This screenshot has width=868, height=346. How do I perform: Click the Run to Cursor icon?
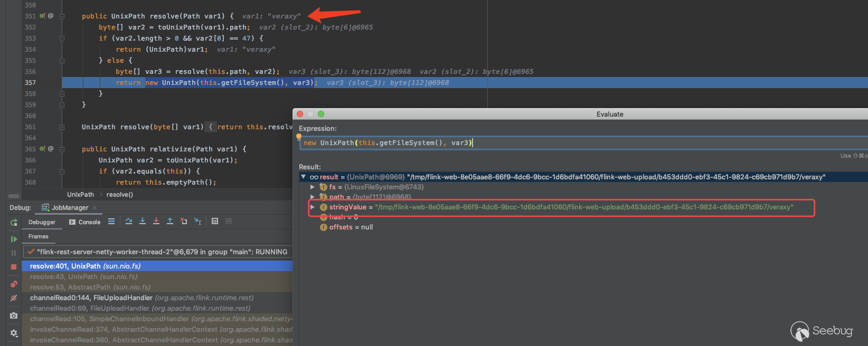pyautogui.click(x=197, y=222)
